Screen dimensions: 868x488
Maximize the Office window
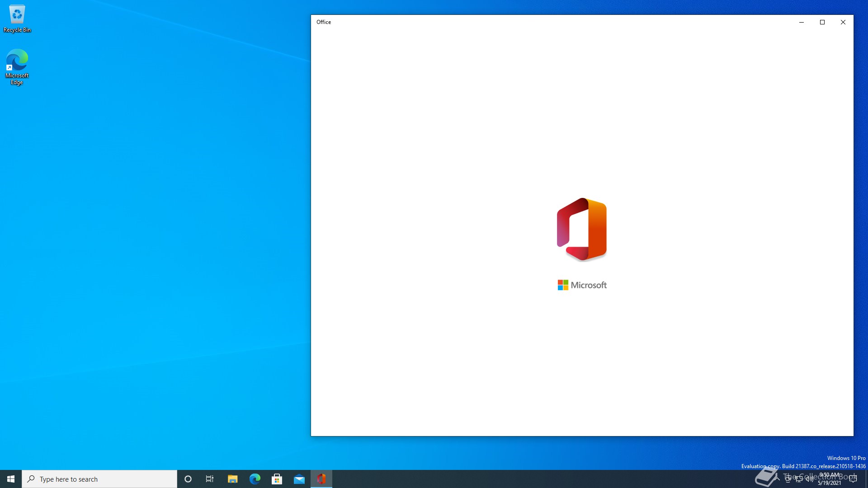click(822, 22)
